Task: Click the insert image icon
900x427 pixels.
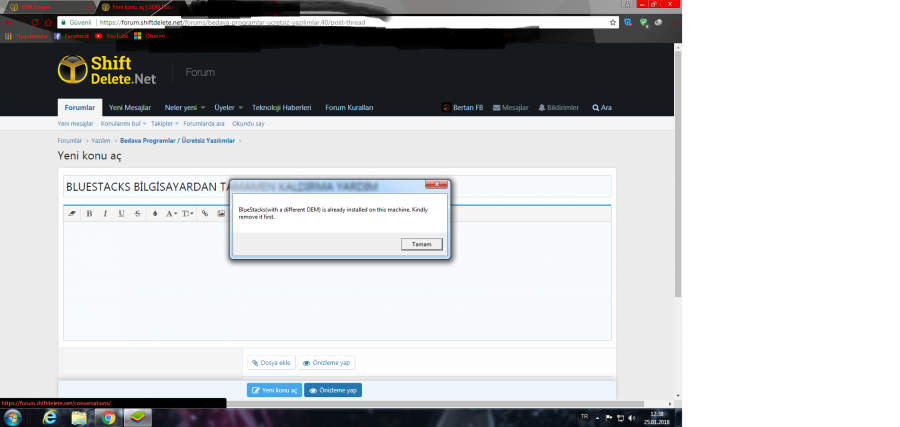Action: pos(221,214)
